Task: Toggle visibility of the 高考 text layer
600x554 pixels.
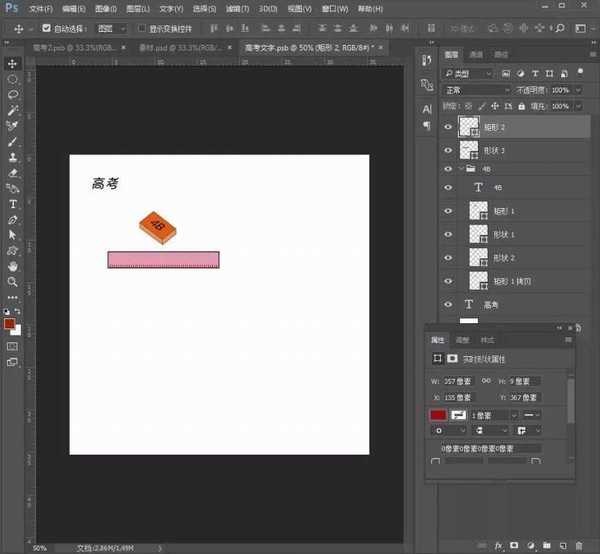Action: [x=446, y=304]
